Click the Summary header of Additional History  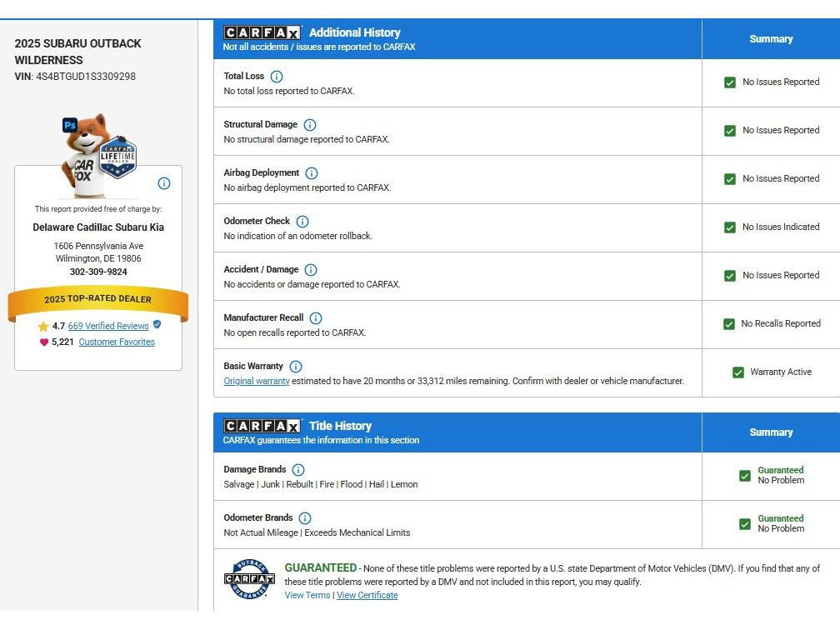(x=771, y=39)
